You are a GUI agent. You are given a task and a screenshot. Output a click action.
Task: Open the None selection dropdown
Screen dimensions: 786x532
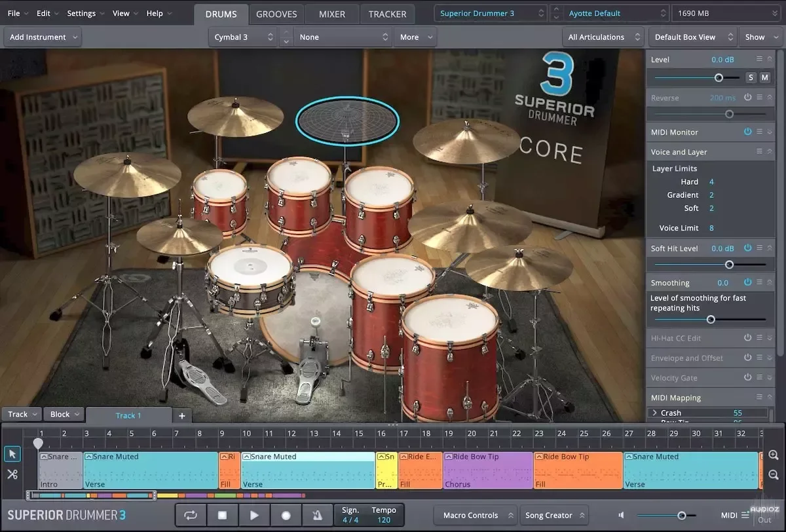click(343, 37)
